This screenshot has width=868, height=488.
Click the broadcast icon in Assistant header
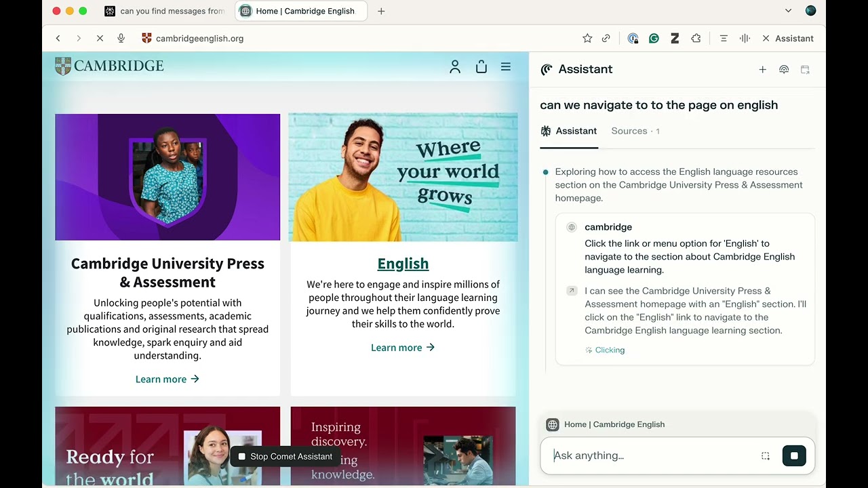(784, 69)
